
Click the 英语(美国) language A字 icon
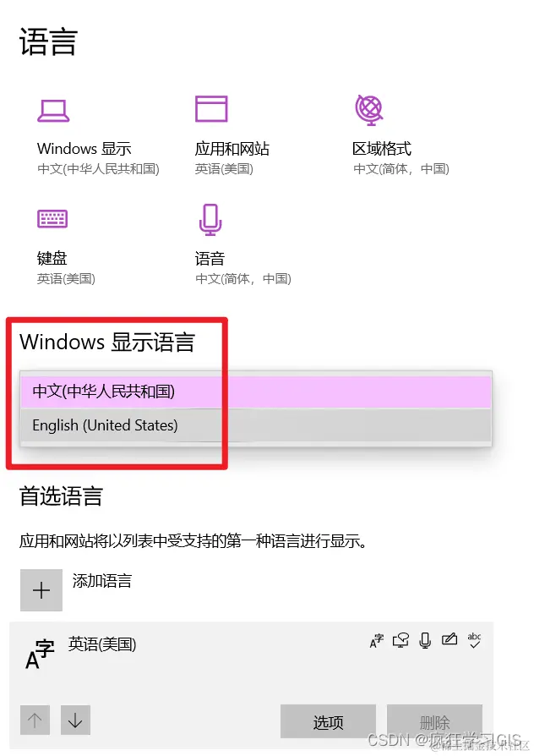40,655
